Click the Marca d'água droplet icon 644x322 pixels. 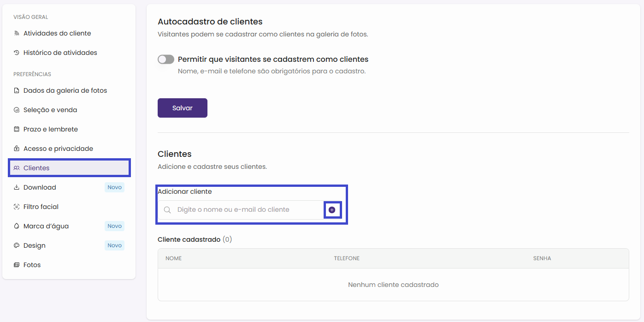[x=17, y=226]
